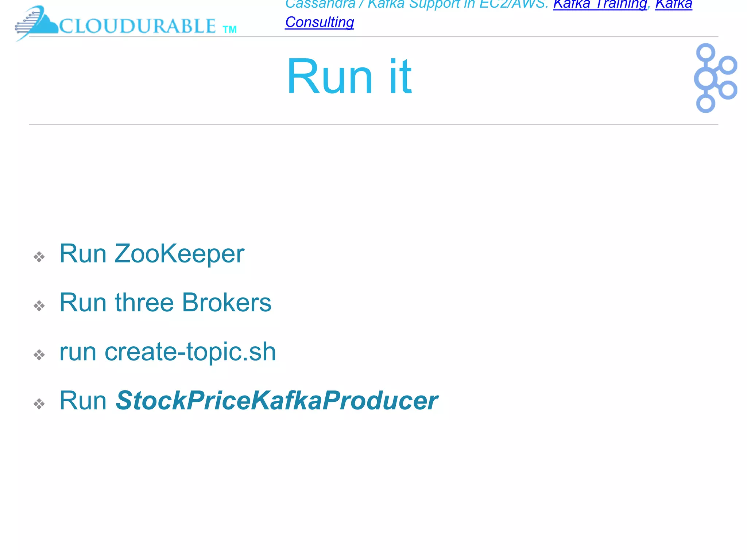This screenshot has height=560, width=747.
Task: Click the run create-topic.sh bullet text
Action: (x=167, y=352)
